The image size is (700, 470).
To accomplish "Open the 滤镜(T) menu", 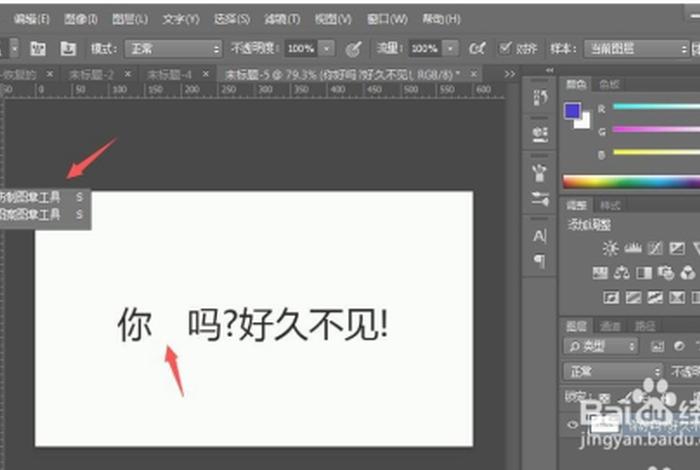I will point(282,19).
